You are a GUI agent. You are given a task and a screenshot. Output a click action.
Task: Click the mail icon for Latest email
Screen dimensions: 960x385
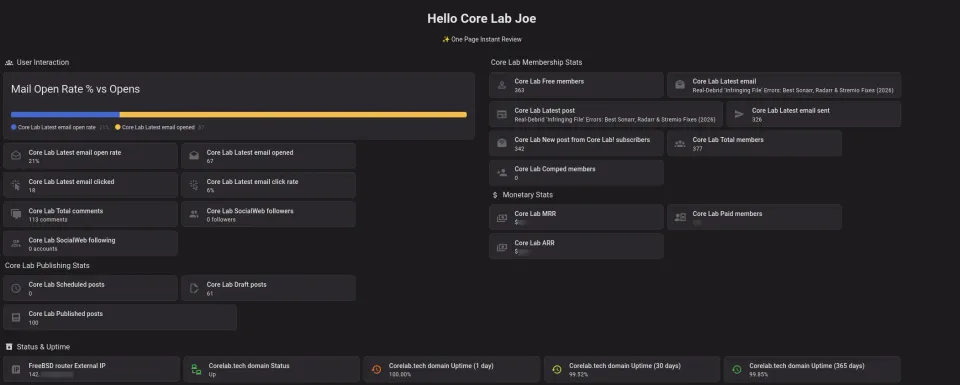tap(680, 85)
